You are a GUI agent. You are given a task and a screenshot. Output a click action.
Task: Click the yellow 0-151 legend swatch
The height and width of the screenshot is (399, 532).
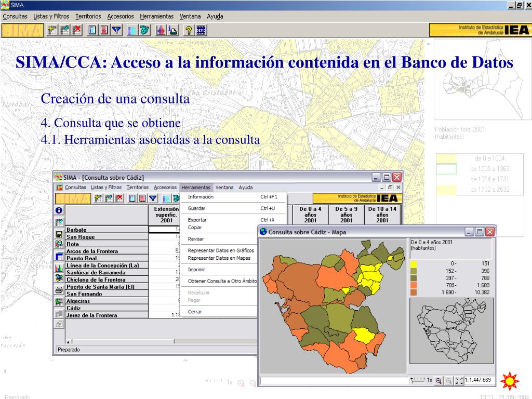[414, 263]
